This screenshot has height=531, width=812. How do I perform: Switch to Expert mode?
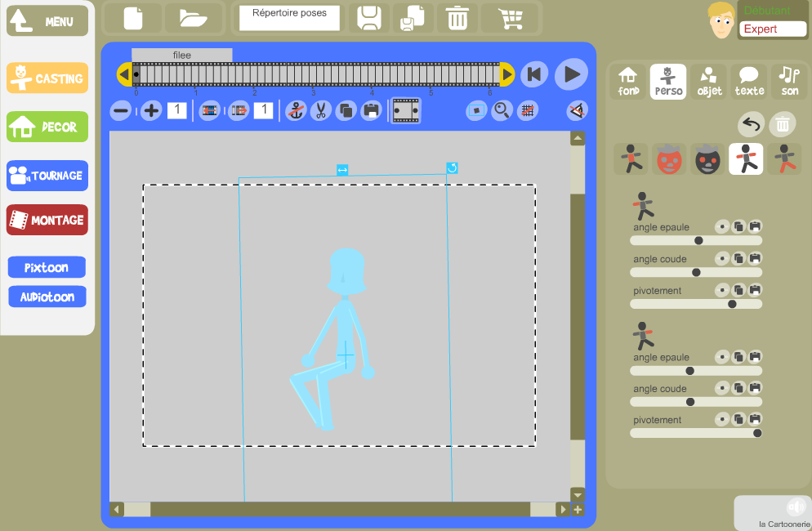coord(772,29)
